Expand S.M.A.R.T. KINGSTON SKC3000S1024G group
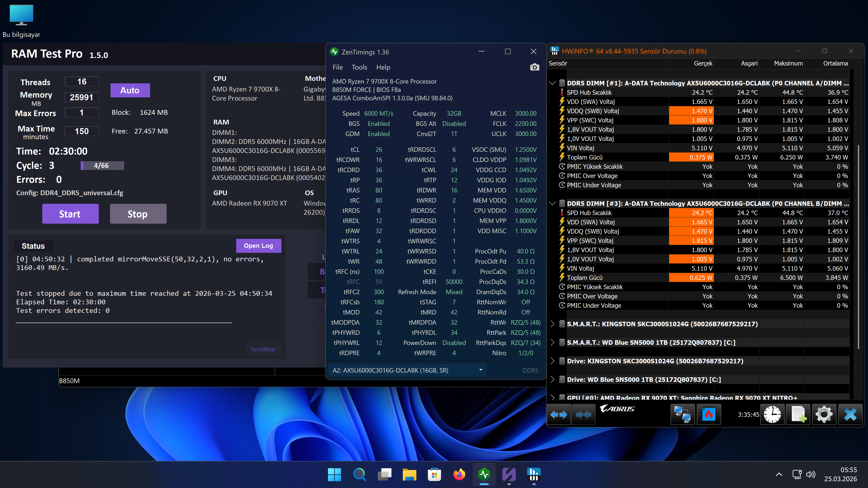 (552, 324)
